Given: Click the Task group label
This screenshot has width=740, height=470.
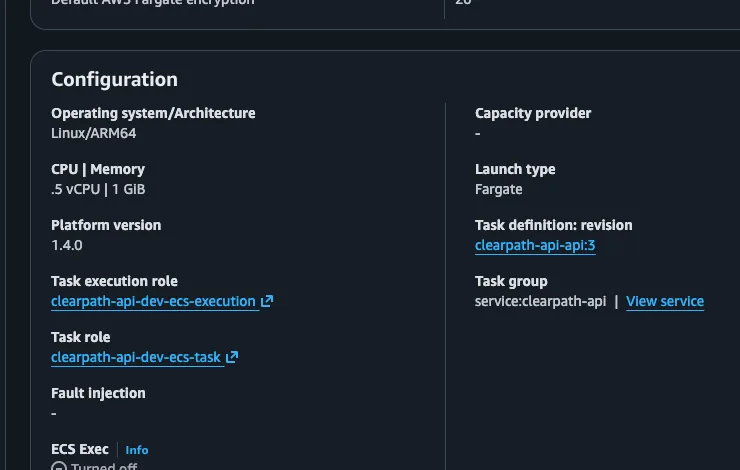Looking at the screenshot, I should 511,281.
